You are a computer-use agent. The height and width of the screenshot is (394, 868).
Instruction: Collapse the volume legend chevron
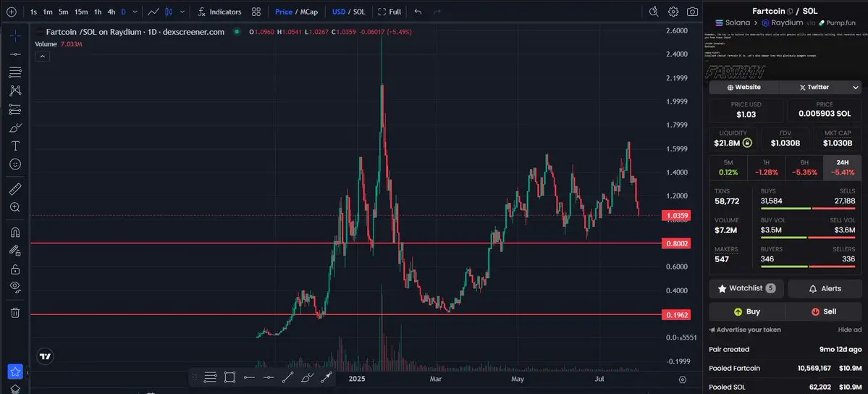(x=42, y=56)
